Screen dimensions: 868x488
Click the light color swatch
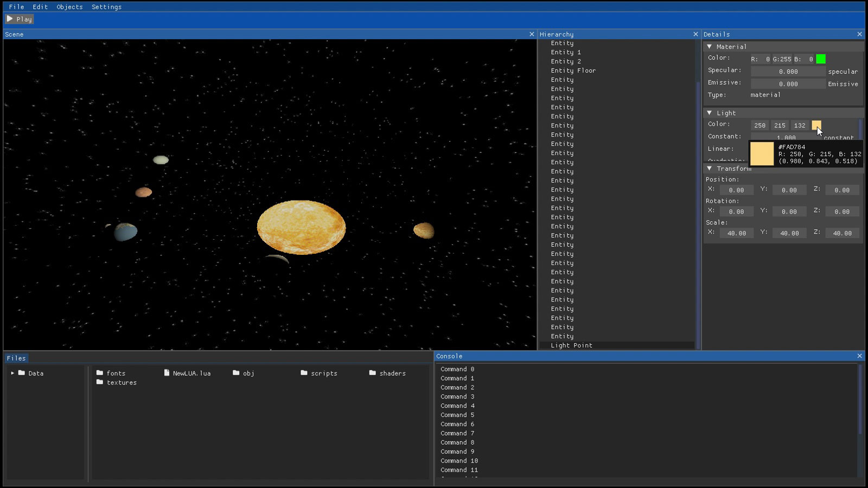816,125
